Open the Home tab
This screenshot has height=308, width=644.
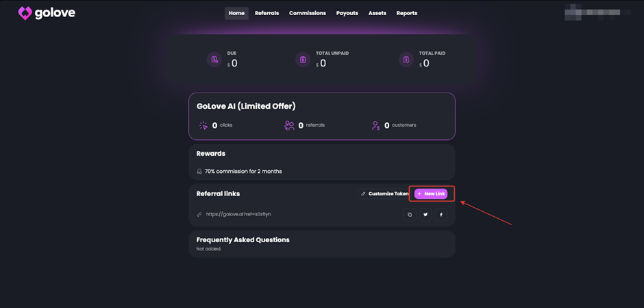(x=236, y=13)
